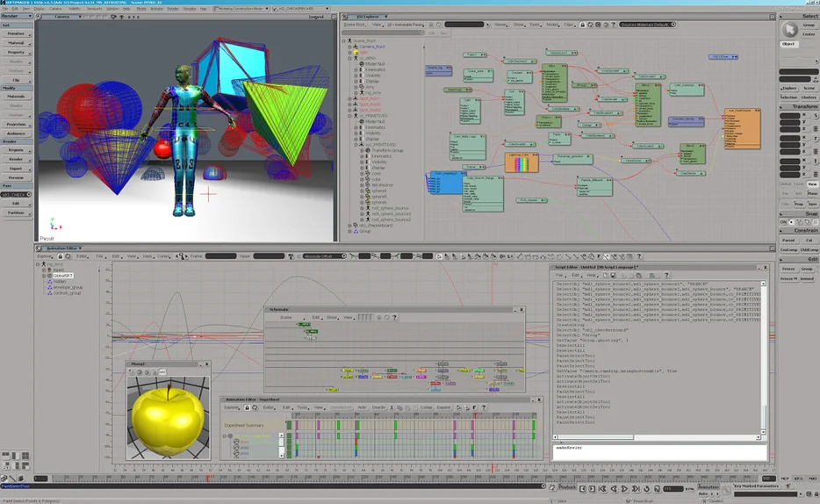Jump to the last frame
820x504 pixels.
[636, 489]
